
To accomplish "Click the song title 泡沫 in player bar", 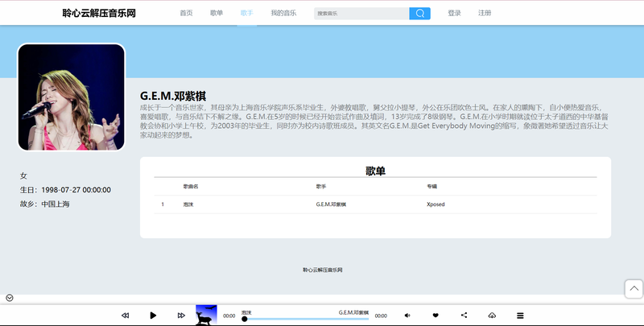I will [x=246, y=312].
